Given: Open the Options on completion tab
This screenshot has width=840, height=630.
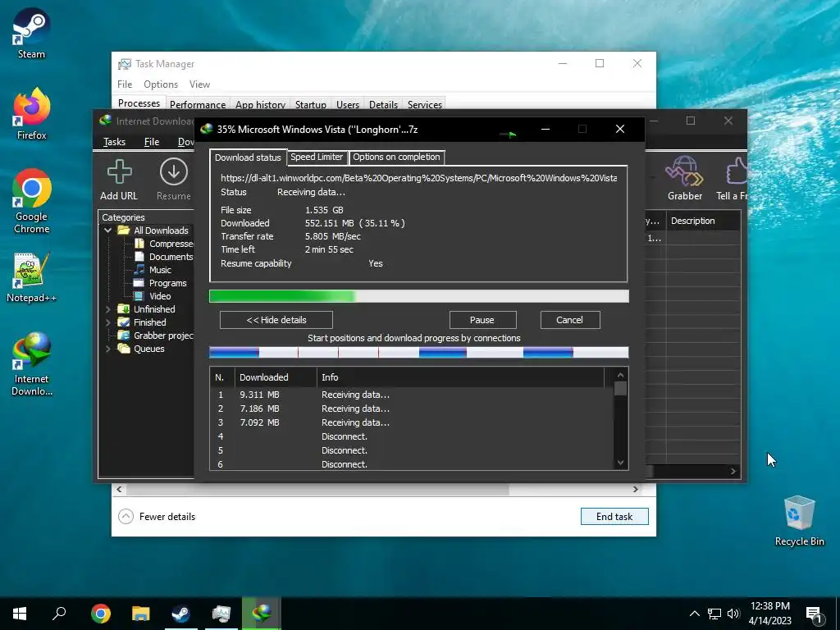Looking at the screenshot, I should [x=396, y=157].
